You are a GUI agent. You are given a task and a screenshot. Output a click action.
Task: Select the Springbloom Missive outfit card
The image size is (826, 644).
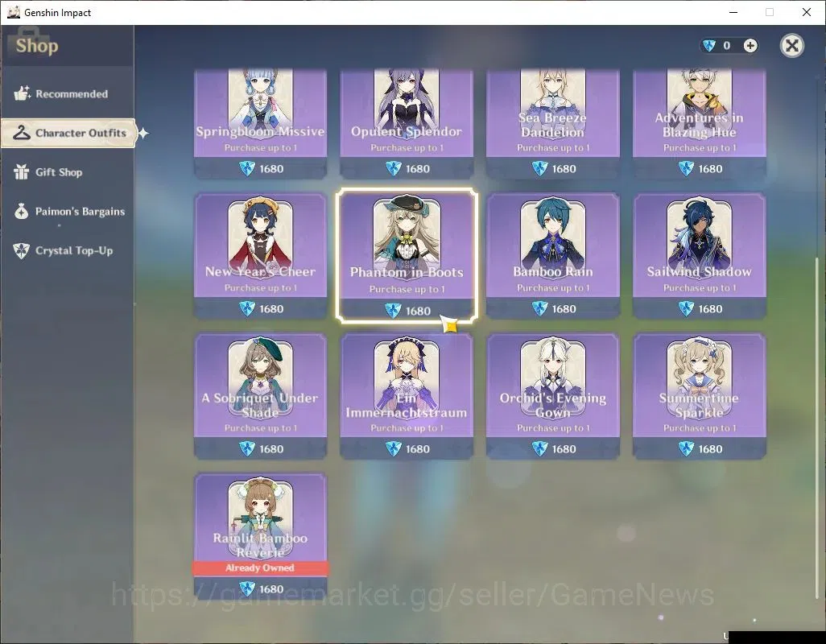[x=260, y=123]
